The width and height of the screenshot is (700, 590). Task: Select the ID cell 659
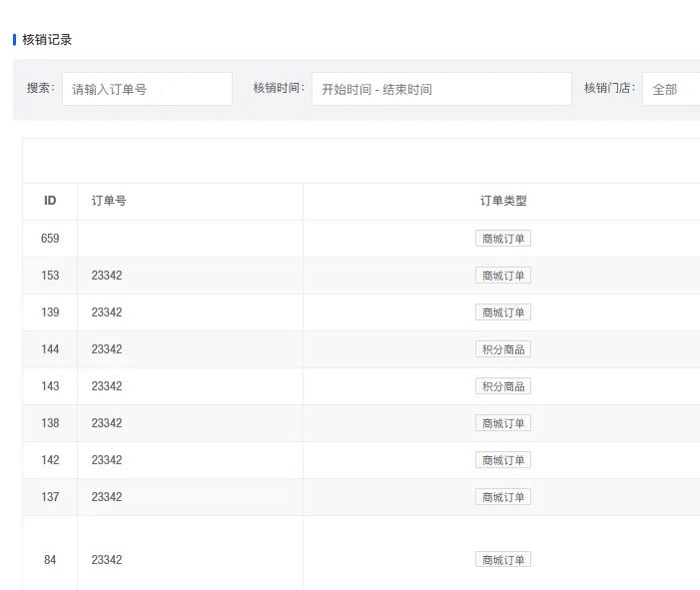[x=50, y=239]
